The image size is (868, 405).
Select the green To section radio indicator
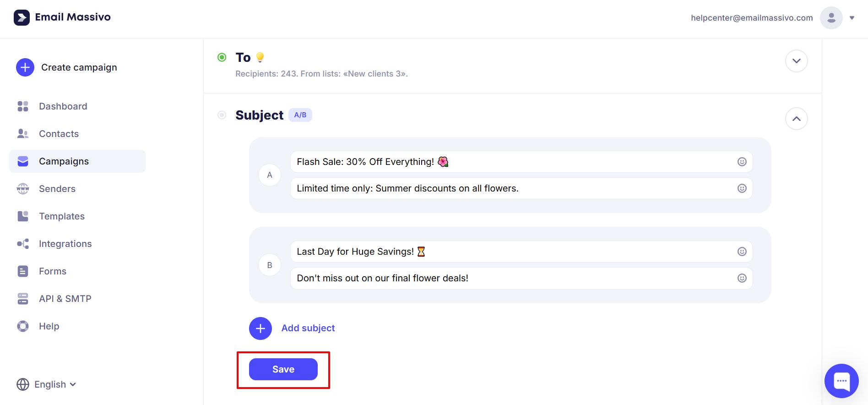[x=222, y=57]
